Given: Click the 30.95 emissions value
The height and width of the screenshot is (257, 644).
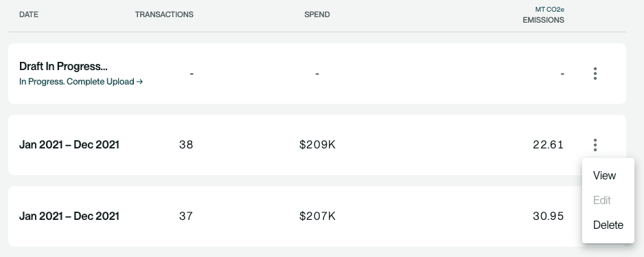Looking at the screenshot, I should [x=549, y=216].
